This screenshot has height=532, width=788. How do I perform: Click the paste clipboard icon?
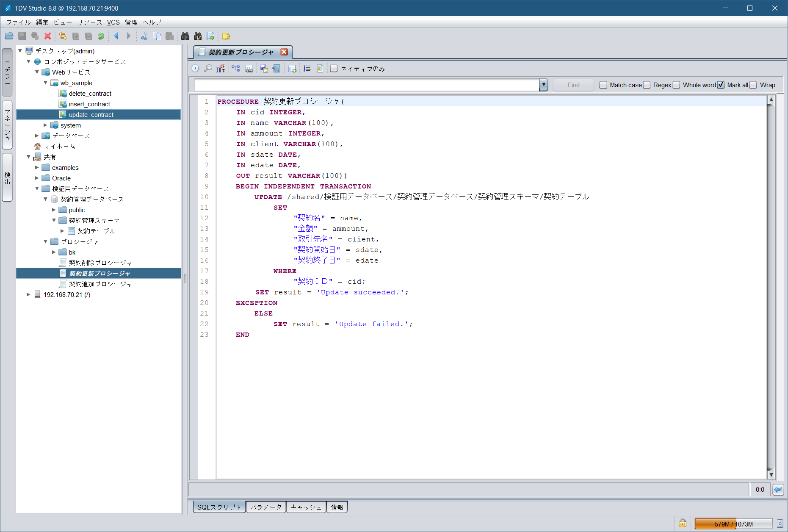(170, 36)
